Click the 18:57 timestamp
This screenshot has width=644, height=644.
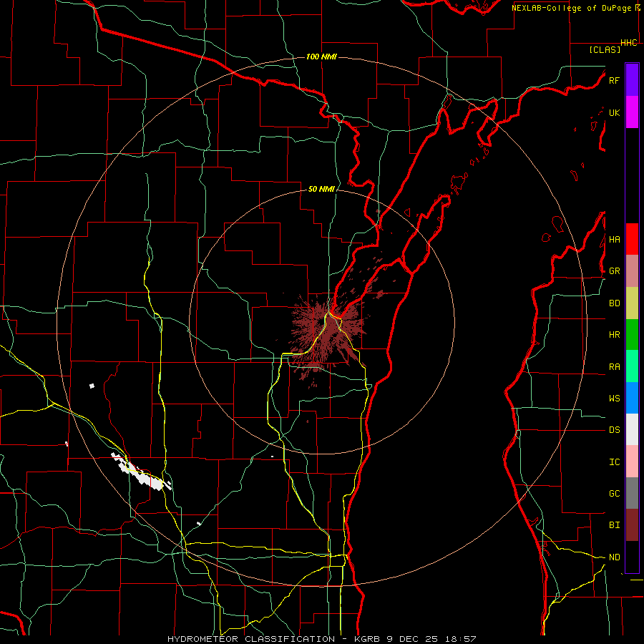[x=461, y=639]
